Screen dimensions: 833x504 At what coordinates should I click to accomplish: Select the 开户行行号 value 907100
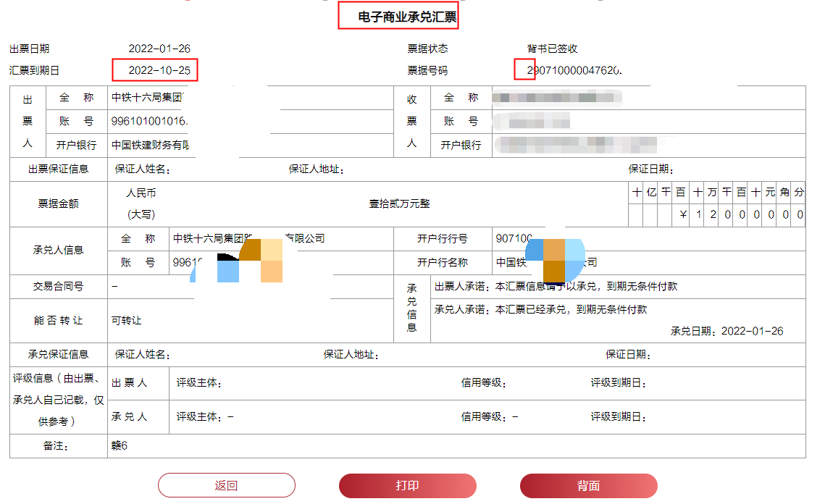pyautogui.click(x=514, y=239)
